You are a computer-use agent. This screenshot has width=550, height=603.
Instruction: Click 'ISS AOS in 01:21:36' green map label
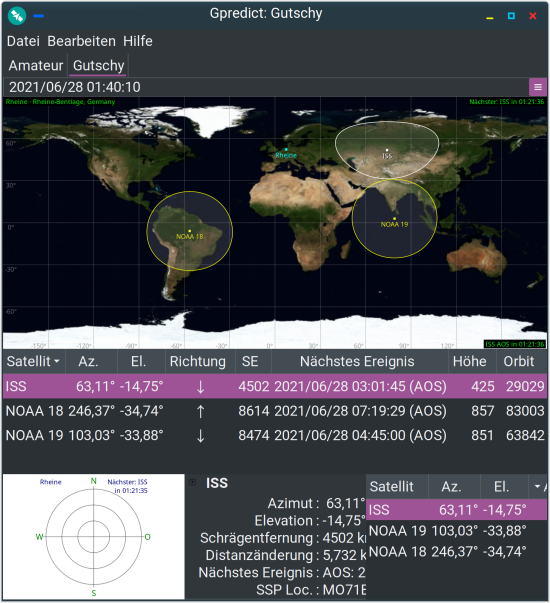[515, 344]
